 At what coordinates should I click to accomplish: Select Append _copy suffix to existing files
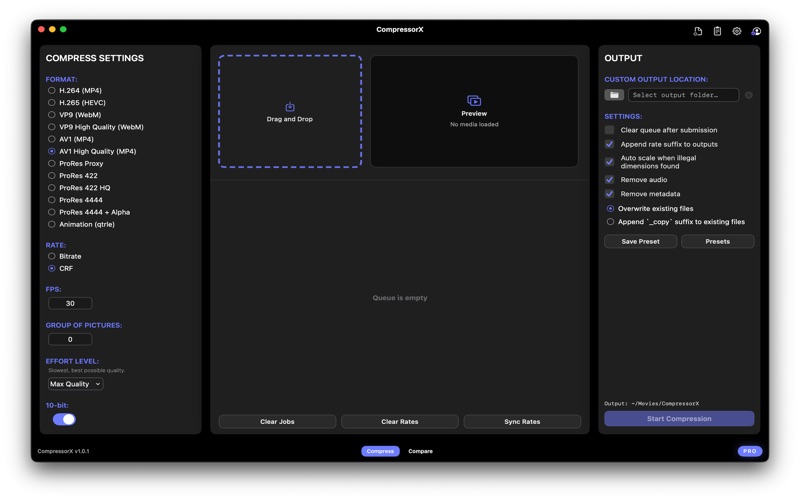pos(676,222)
